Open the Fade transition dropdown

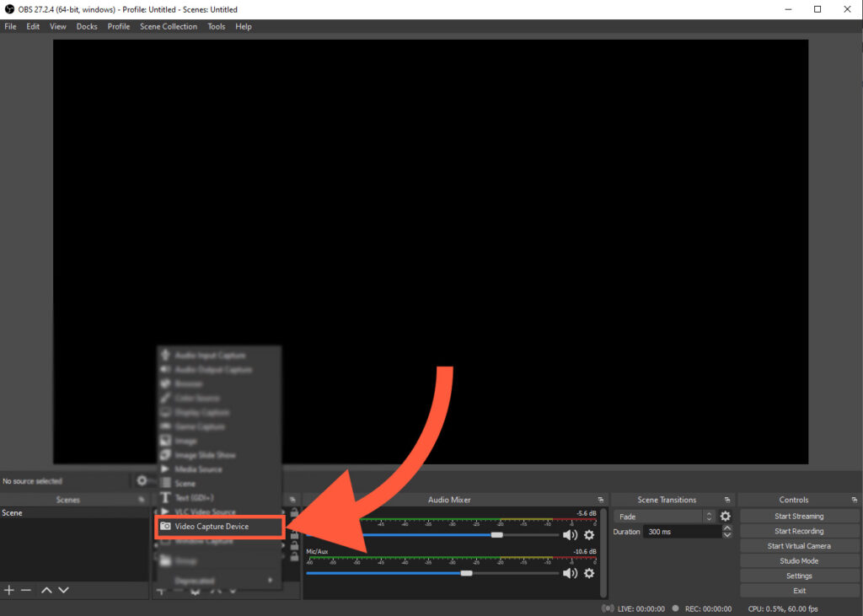(x=666, y=516)
